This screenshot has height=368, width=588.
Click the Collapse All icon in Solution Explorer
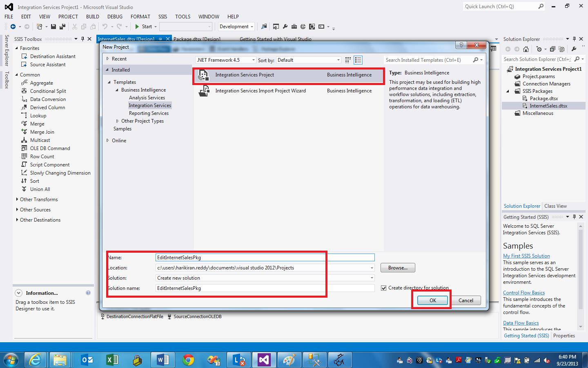pos(552,49)
